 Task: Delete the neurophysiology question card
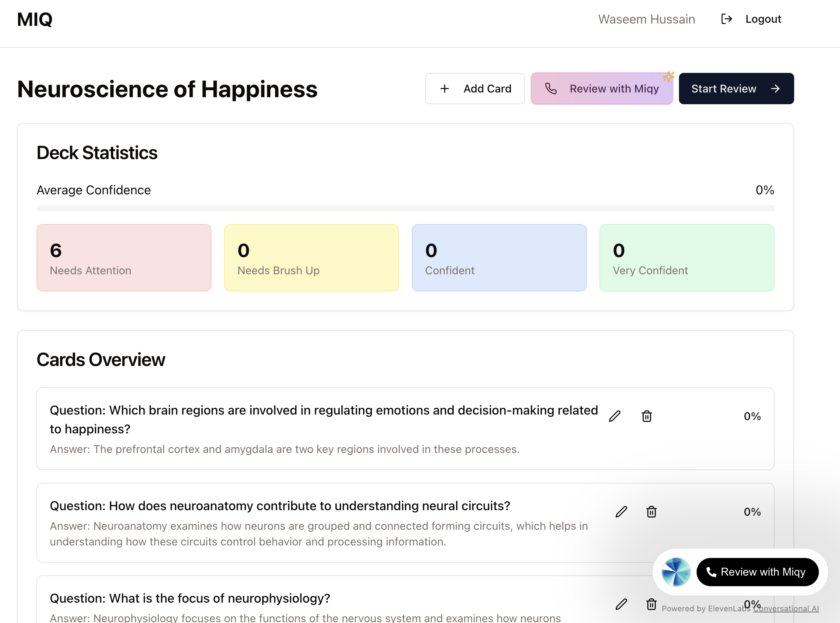652,604
